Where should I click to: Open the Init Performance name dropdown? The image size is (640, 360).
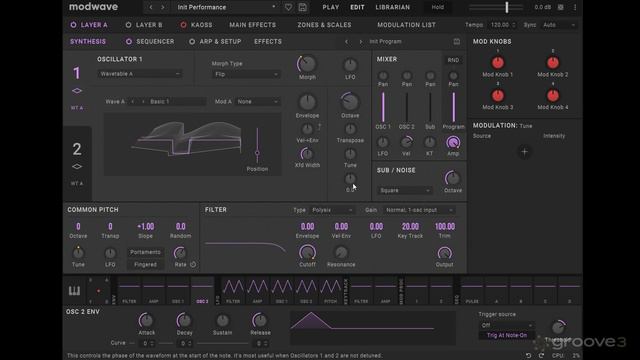pyautogui.click(x=226, y=7)
